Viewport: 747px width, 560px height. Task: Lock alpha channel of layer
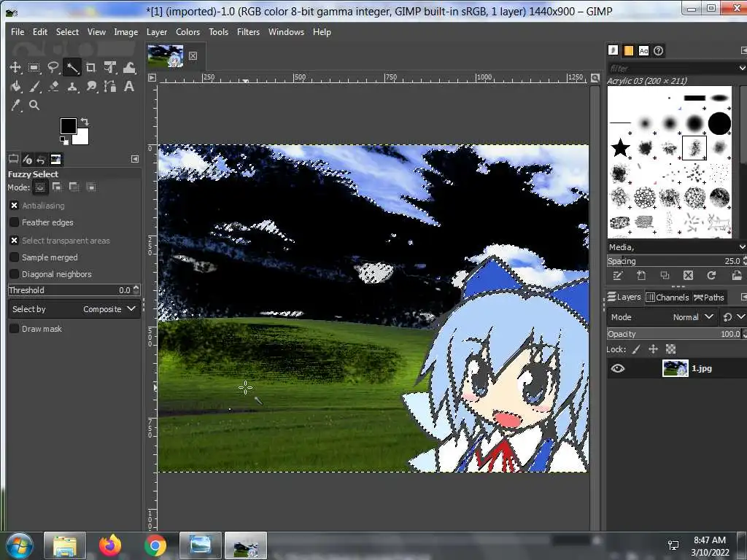tap(671, 349)
